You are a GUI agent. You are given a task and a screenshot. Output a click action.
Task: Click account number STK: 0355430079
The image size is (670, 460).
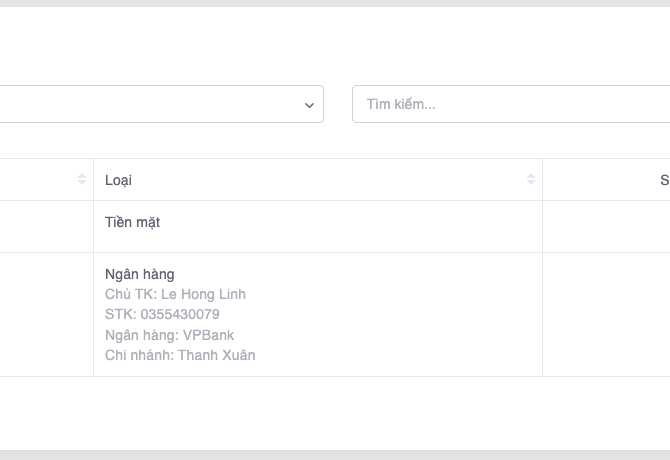click(162, 314)
